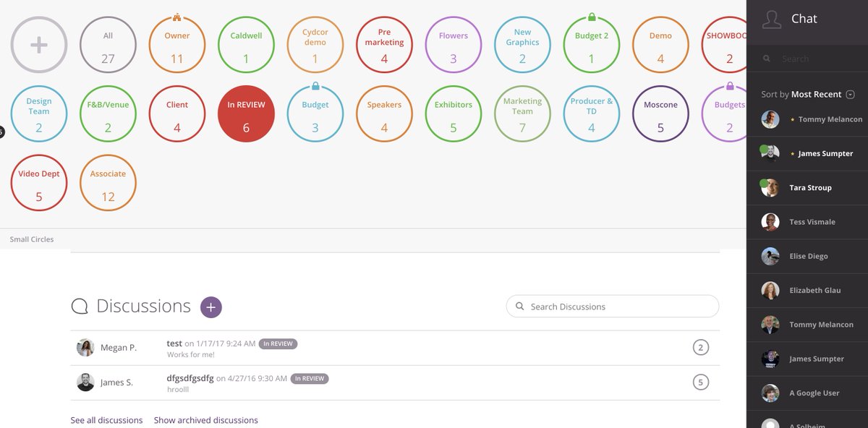Collapse the Small Circles section

click(31, 239)
